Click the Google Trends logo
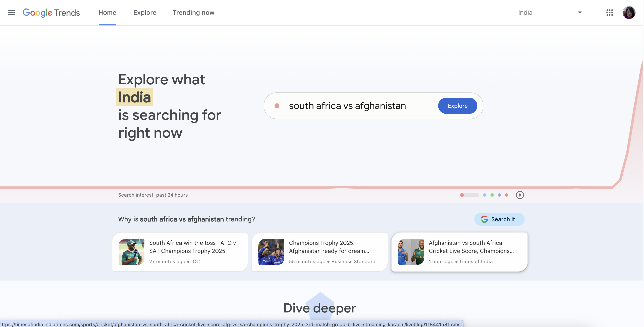Viewport: 644px width, 327px height. pos(51,13)
